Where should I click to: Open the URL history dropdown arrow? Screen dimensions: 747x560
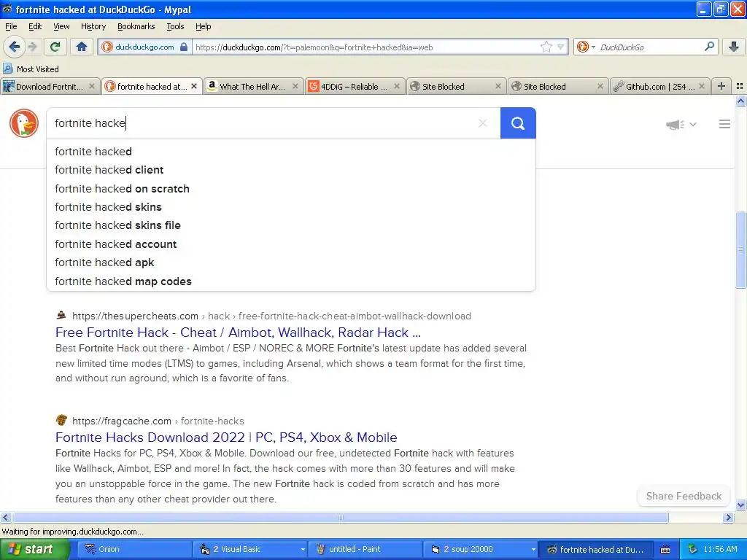[x=561, y=47]
